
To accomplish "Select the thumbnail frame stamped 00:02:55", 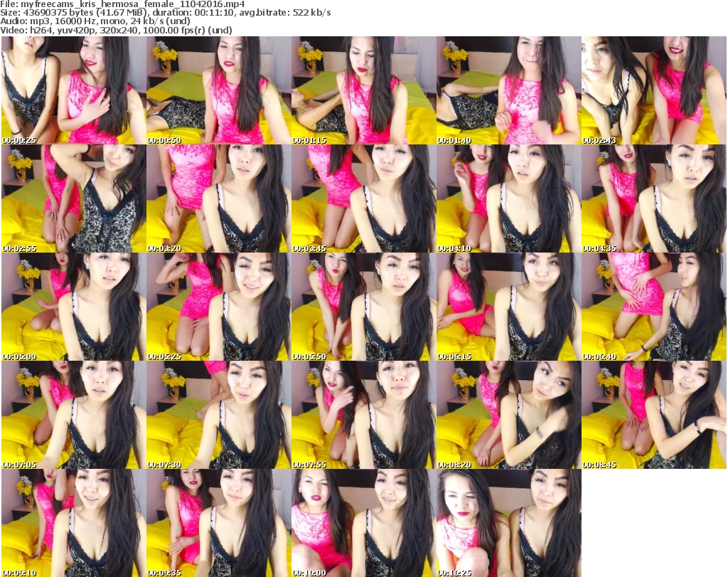I will coord(74,198).
